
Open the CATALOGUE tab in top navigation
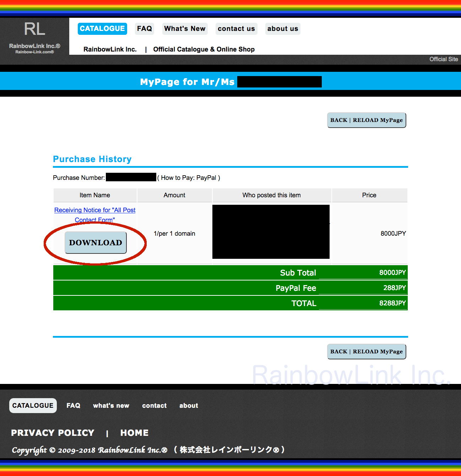[x=102, y=29]
